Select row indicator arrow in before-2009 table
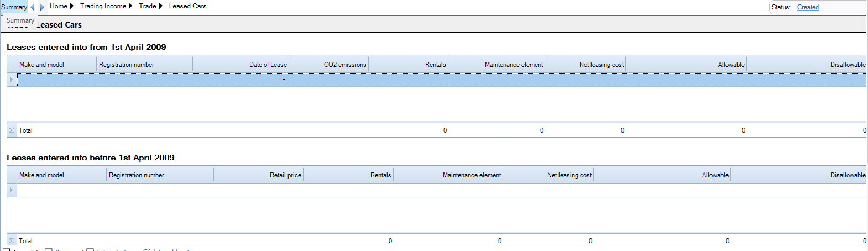The width and height of the screenshot is (868, 251). 12,190
